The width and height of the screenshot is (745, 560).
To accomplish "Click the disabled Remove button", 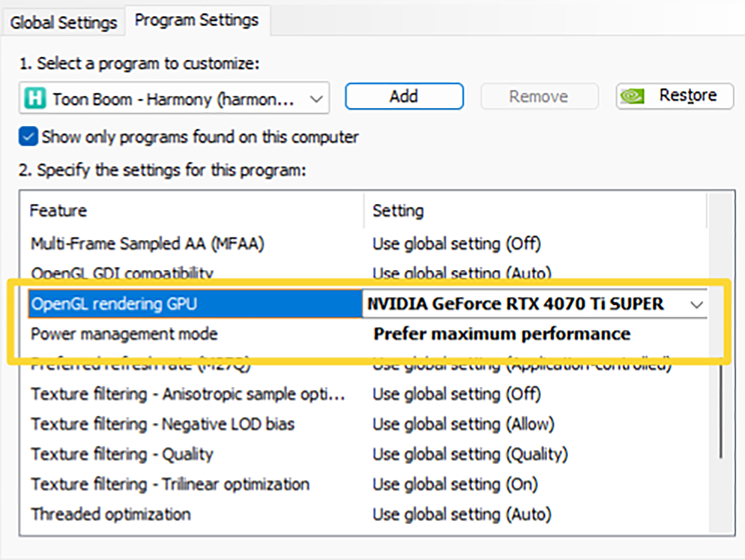I will [538, 96].
